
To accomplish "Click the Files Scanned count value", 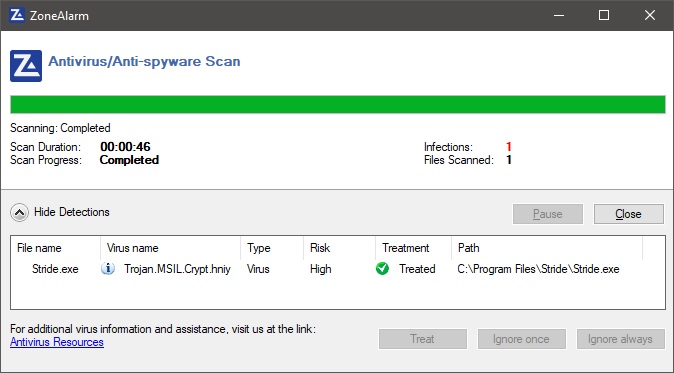I will pos(509,160).
